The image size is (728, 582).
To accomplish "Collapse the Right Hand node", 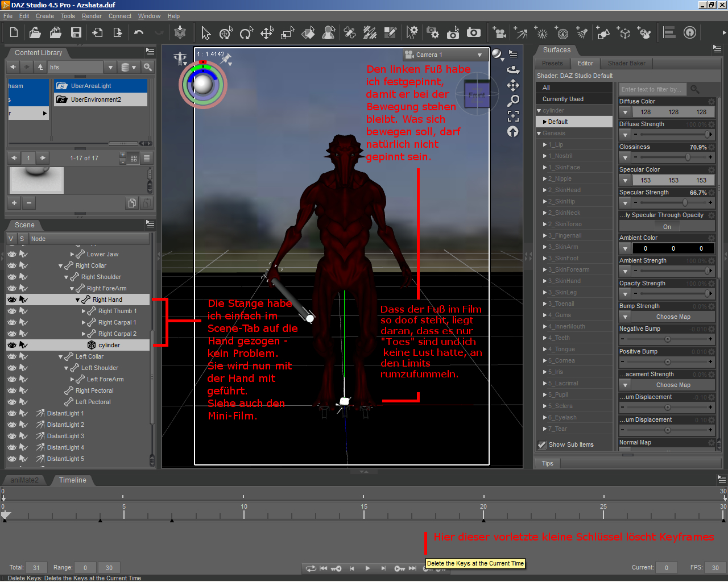I will click(78, 300).
